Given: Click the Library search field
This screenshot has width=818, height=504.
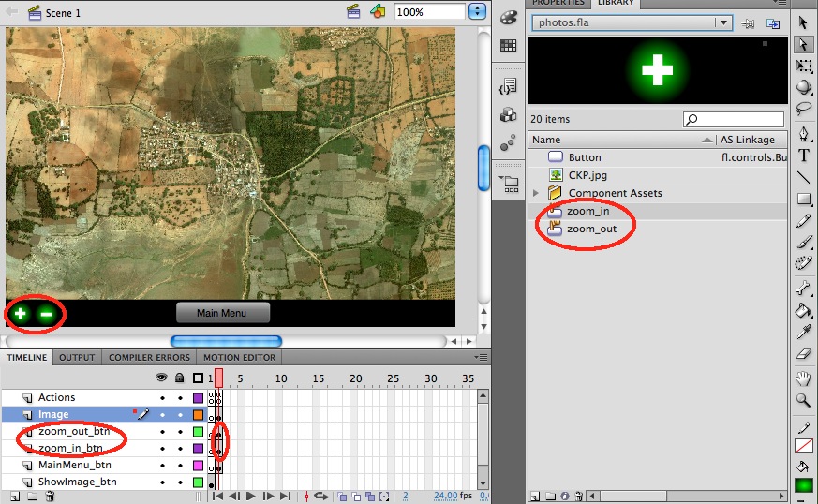Looking at the screenshot, I should 734,120.
